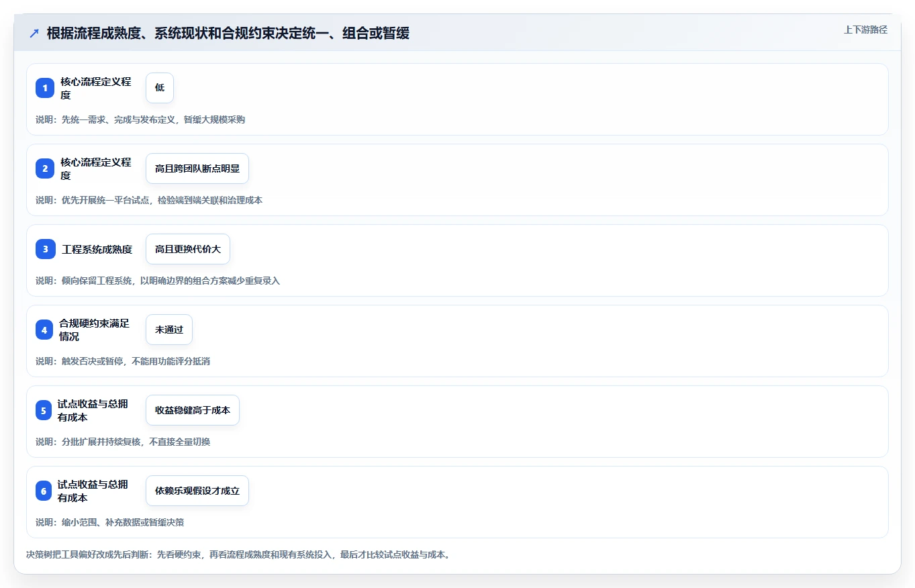Select the 未通过 condition chip
This screenshot has height=588, width=915.
tap(169, 330)
